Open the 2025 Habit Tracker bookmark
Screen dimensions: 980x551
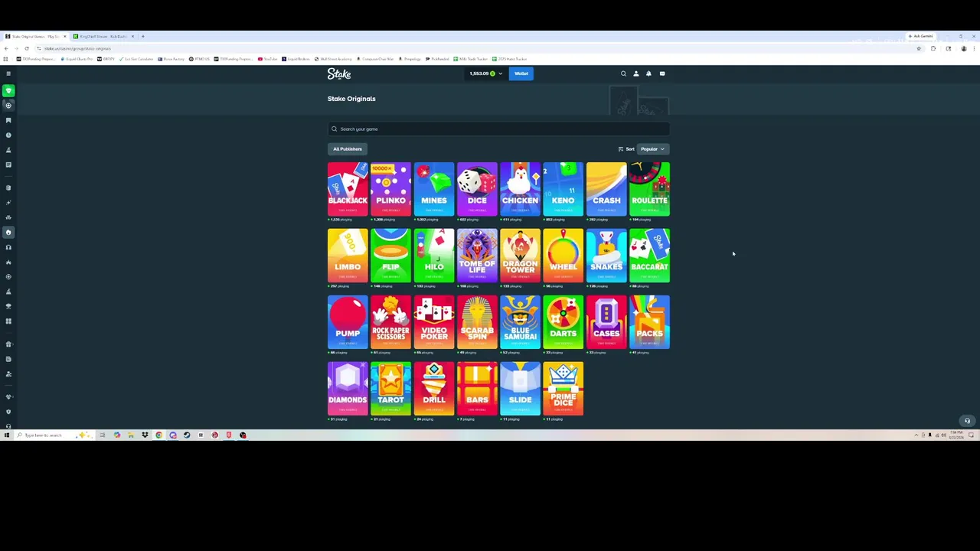coord(511,59)
